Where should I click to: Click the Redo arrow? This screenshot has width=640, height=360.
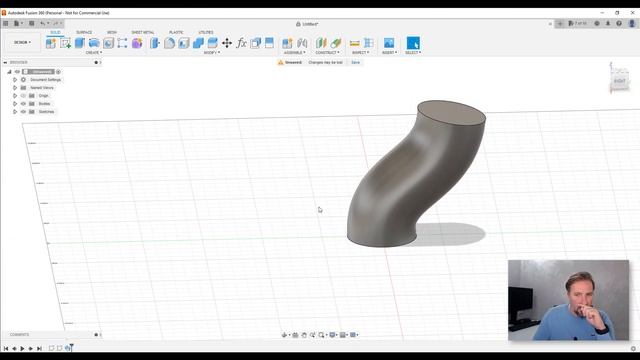(x=56, y=23)
